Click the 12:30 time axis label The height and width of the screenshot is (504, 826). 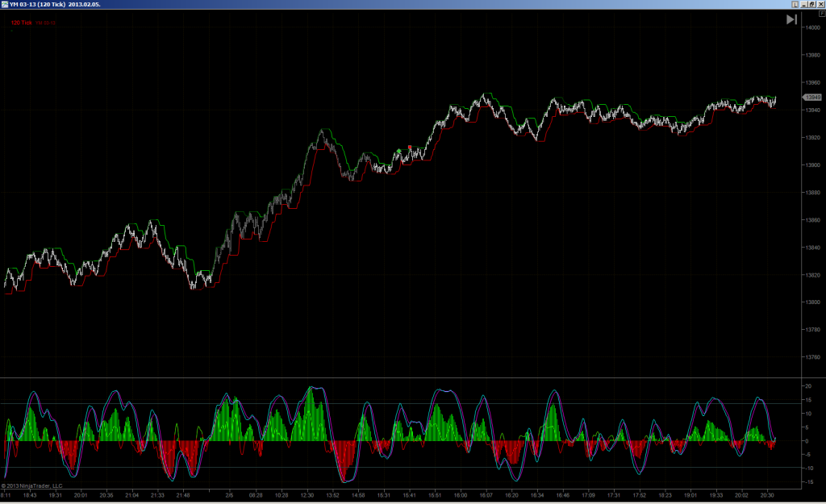pos(307,495)
